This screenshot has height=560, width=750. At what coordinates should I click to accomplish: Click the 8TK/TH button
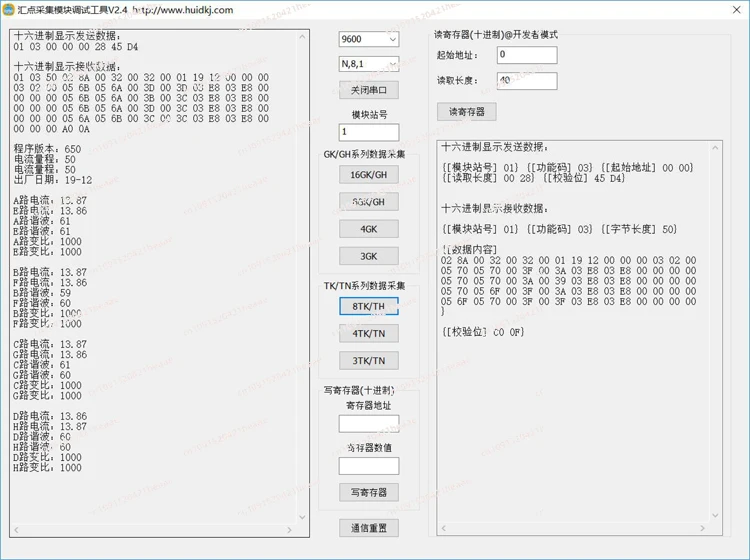(x=369, y=306)
